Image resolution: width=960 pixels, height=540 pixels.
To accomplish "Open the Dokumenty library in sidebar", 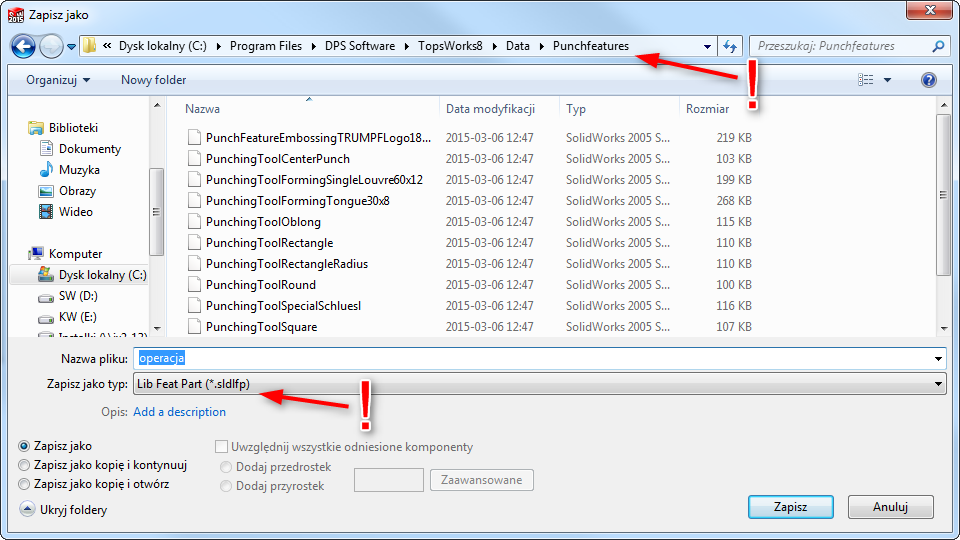I will [89, 149].
